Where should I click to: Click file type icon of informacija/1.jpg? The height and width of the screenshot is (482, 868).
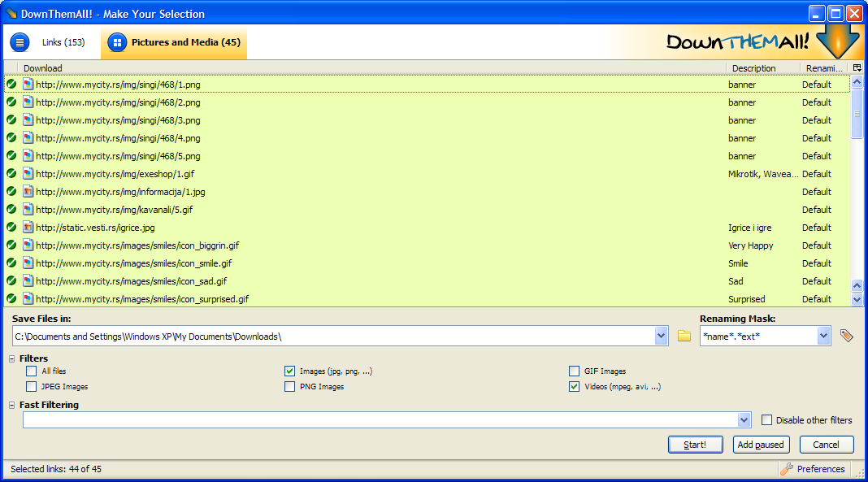[x=28, y=192]
